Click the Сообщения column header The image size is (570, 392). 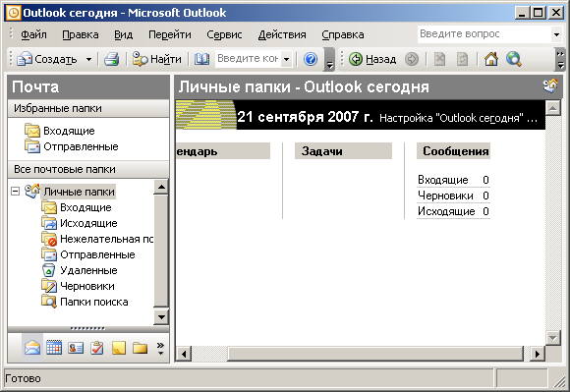tap(453, 150)
